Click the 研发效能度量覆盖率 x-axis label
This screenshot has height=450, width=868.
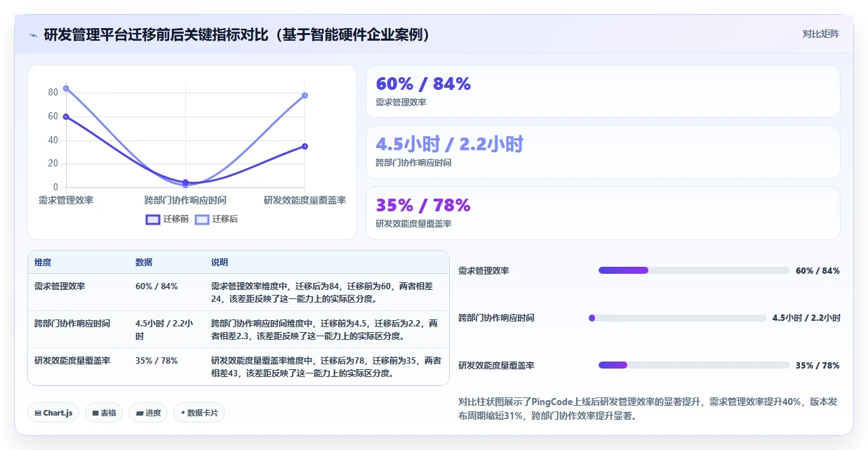(305, 200)
